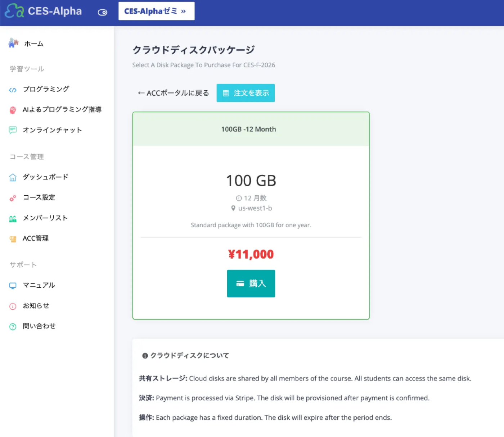Click the サポート section label
The height and width of the screenshot is (437, 504).
[23, 265]
